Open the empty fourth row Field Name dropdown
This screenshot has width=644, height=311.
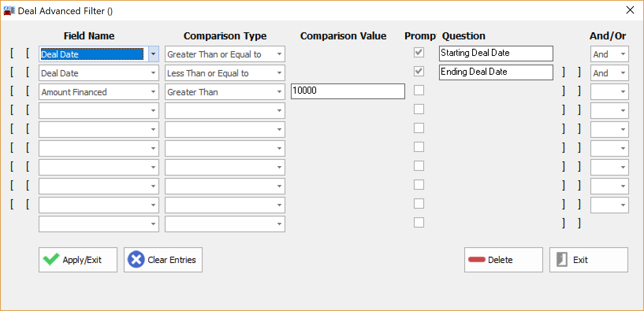click(153, 111)
